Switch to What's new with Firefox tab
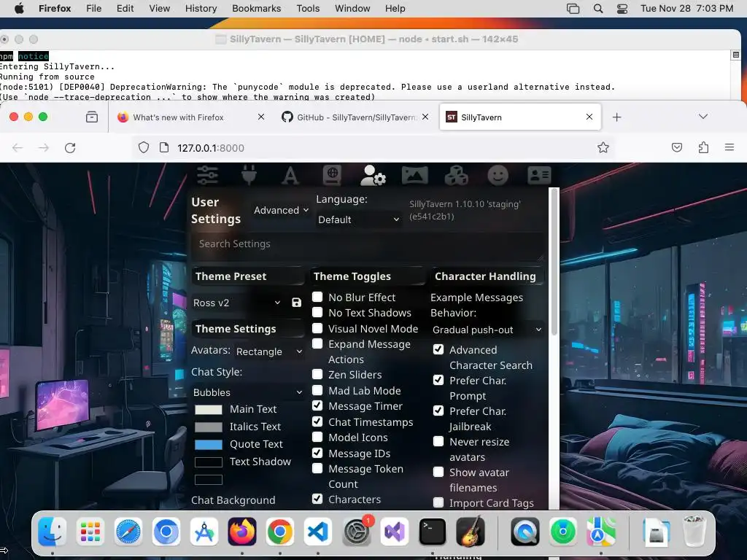This screenshot has width=747, height=560. coord(190,117)
